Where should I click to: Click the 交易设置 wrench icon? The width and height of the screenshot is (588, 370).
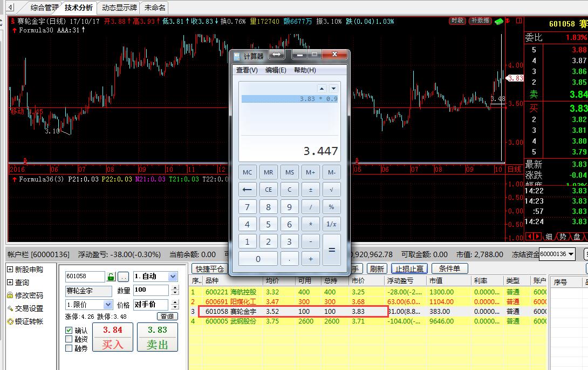[10, 308]
